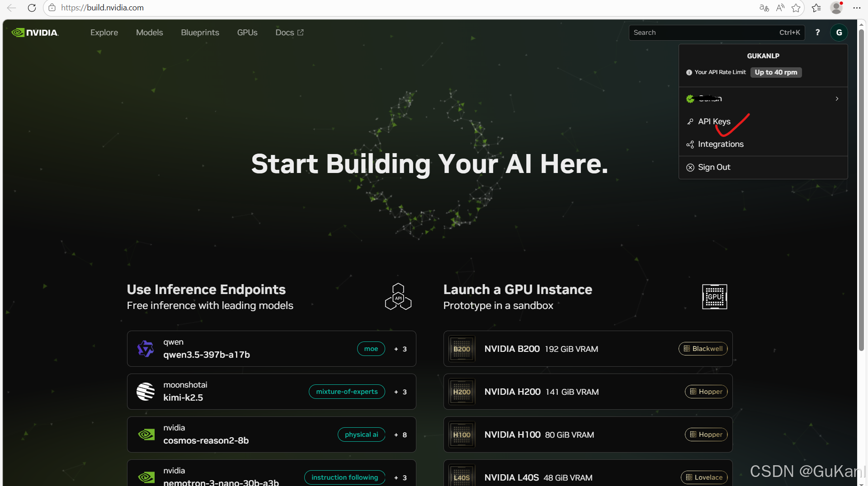868x486 pixels.
Task: Click the Launch a GPU Instance heading
Action: click(x=518, y=290)
